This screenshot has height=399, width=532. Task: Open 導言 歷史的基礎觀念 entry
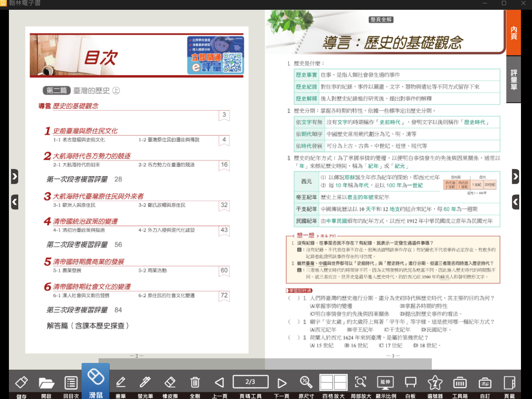point(68,106)
